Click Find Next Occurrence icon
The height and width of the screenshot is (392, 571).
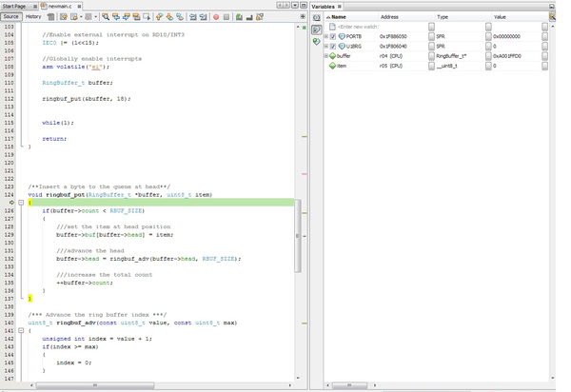tap(126, 17)
